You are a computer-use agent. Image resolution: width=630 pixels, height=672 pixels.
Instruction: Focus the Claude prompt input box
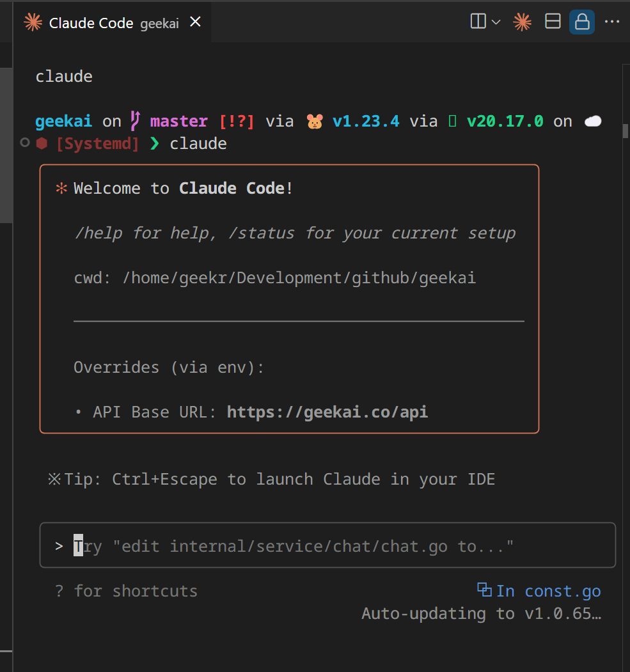(x=327, y=545)
